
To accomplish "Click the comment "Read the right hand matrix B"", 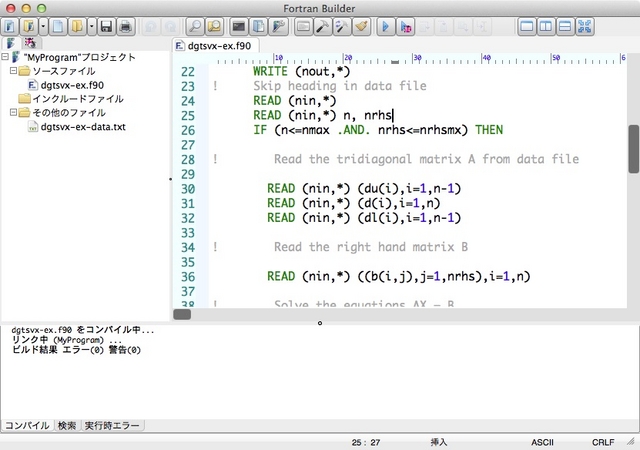I will [x=371, y=247].
